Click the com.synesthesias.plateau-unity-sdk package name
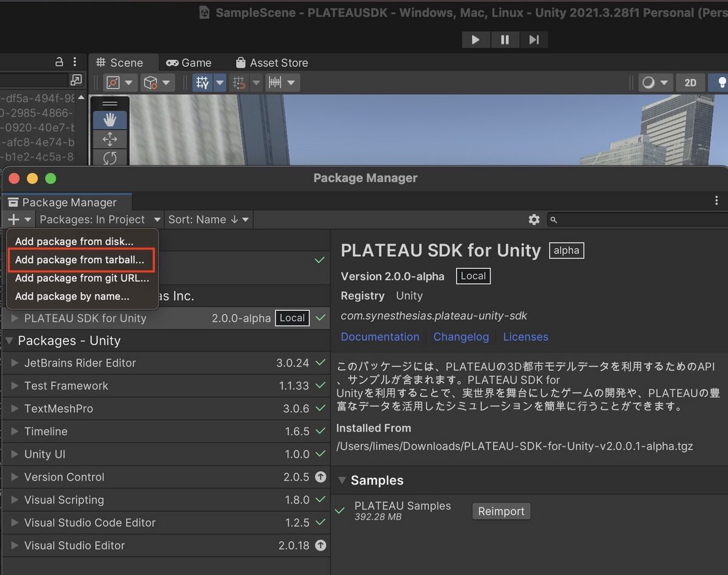 (434, 316)
